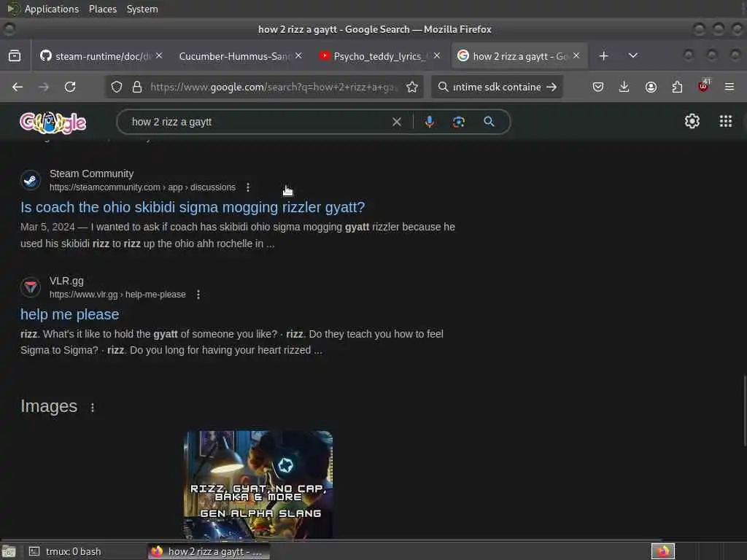The width and height of the screenshot is (747, 560).
Task: Click the VLR.gg favicon
Action: click(31, 287)
